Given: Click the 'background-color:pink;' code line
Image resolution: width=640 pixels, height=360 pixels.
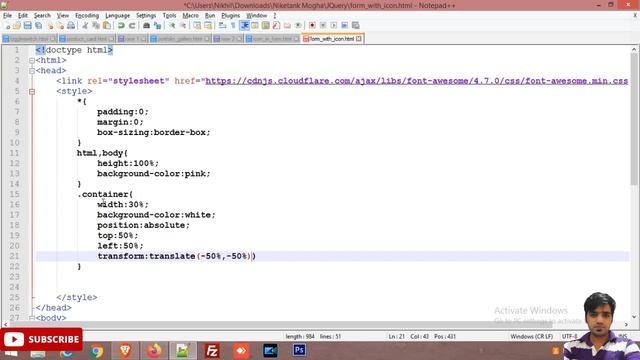Looking at the screenshot, I should coord(153,173).
